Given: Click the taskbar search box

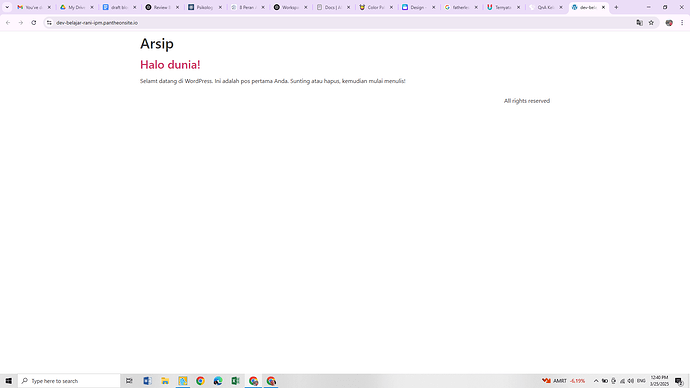Looking at the screenshot, I should [x=69, y=381].
